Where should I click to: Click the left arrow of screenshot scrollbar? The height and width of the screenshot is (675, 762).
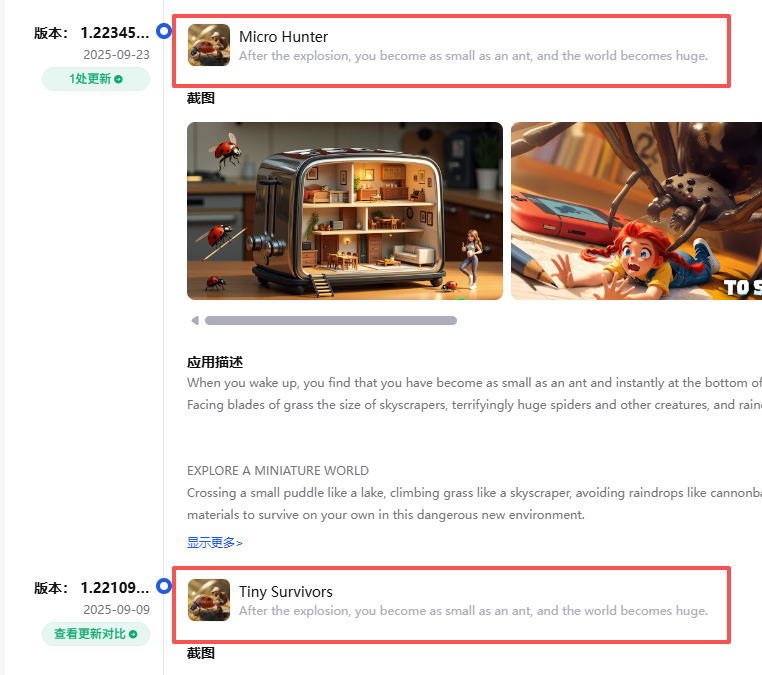pyautogui.click(x=195, y=320)
